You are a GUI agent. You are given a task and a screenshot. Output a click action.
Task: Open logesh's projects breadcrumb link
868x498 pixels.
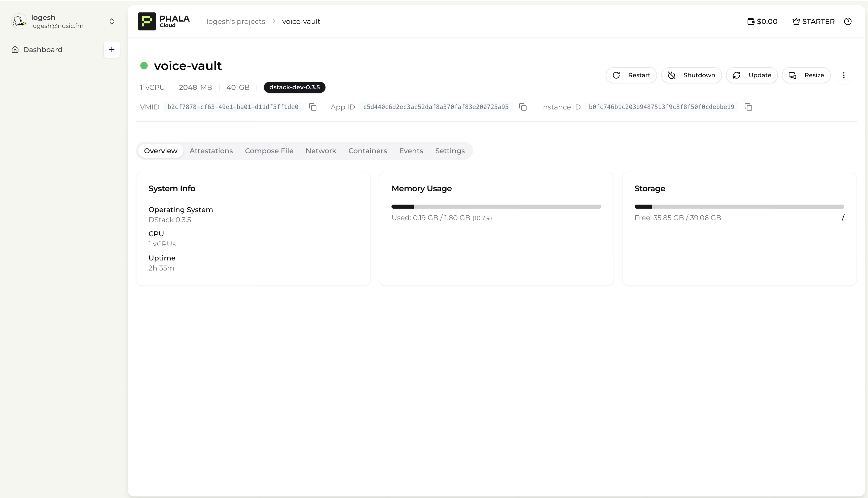235,22
